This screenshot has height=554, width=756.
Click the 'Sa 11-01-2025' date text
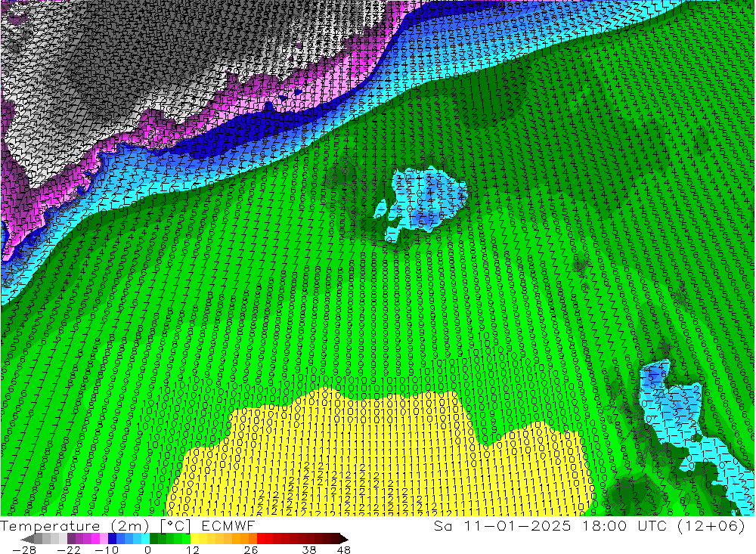tap(502, 525)
